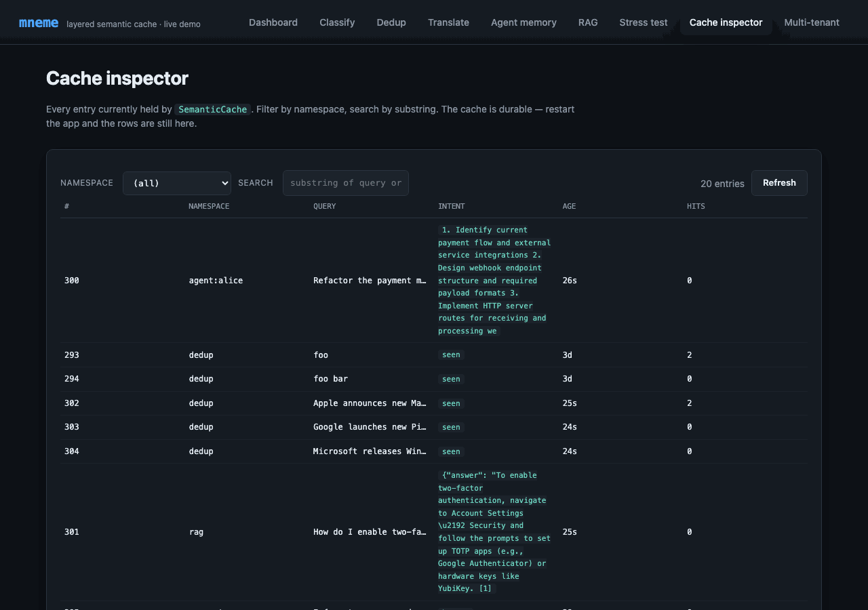Click the 3d age in row 294
The height and width of the screenshot is (610, 868).
click(x=568, y=379)
